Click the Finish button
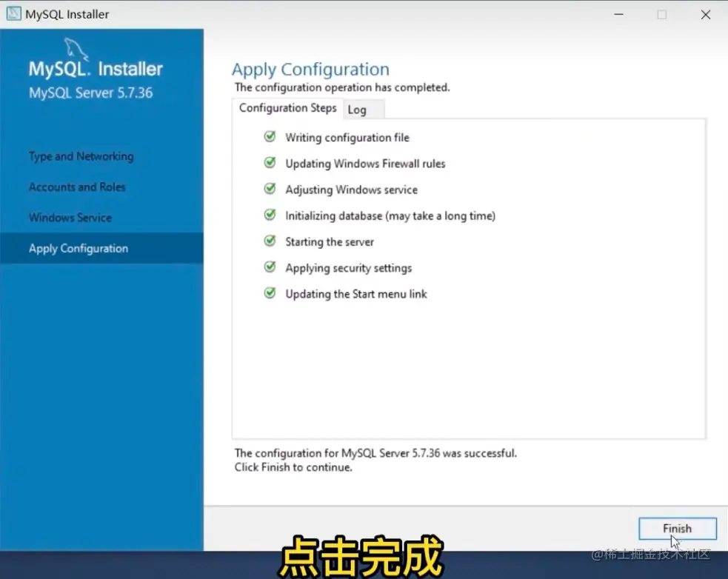Viewport: 728px width, 579px height. click(678, 529)
